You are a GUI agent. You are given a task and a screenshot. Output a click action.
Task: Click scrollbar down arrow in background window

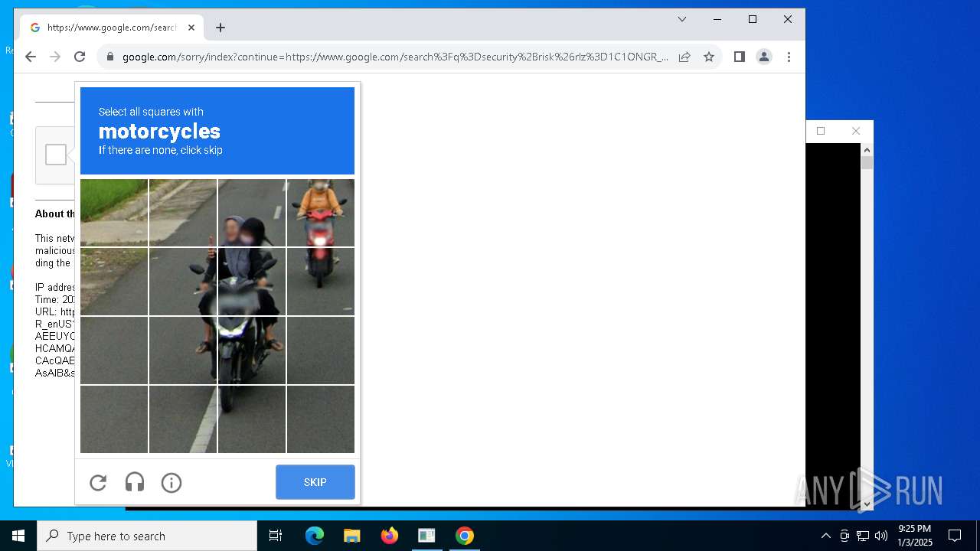(867, 504)
